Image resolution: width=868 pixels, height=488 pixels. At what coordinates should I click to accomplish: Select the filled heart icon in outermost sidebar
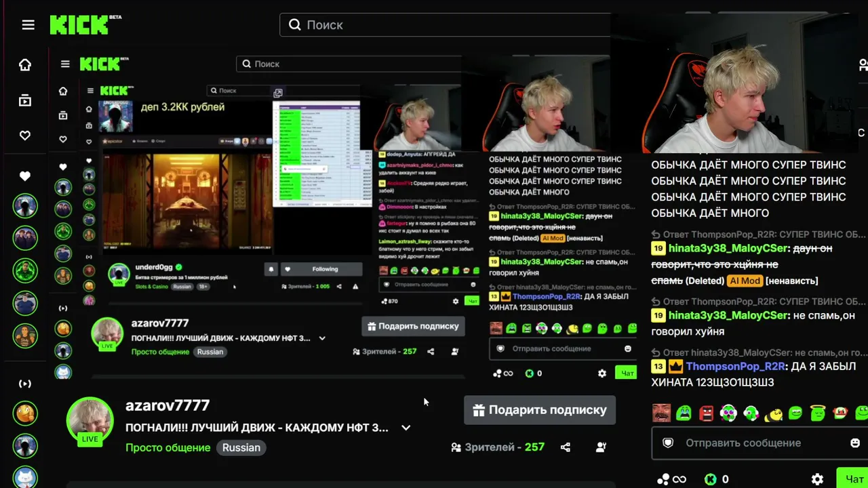pyautogui.click(x=25, y=176)
